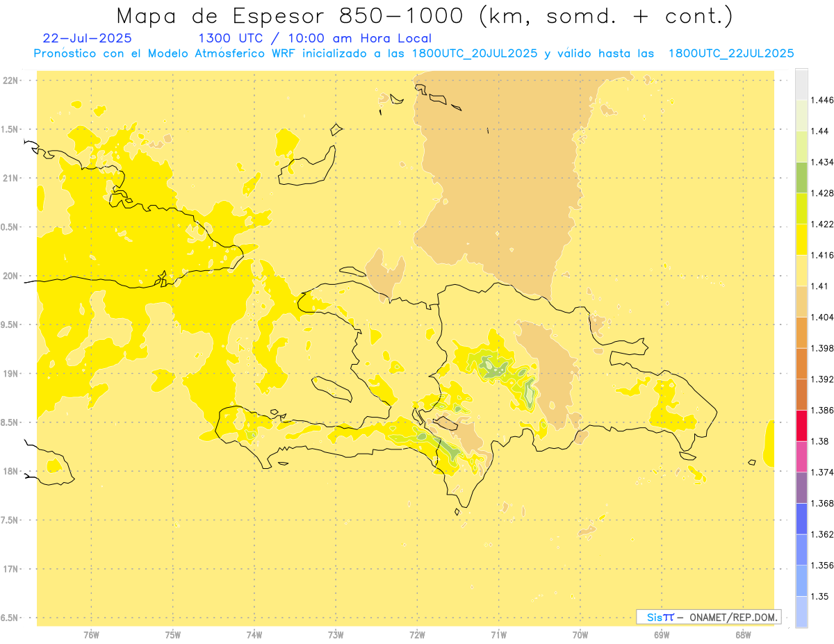834x644 pixels.
Task: Click the legend value 1.44
Action: click(x=819, y=131)
